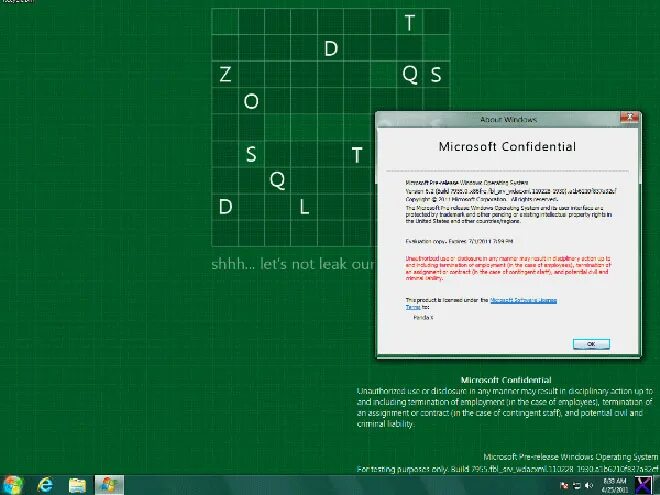Click the O letter in the grid
Viewport: 660px width, 495px height.
point(251,101)
